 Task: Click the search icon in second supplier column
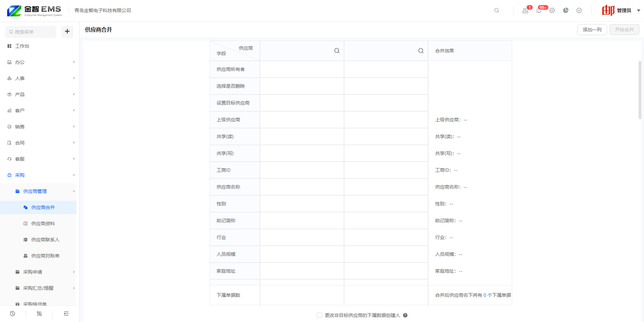tap(421, 51)
